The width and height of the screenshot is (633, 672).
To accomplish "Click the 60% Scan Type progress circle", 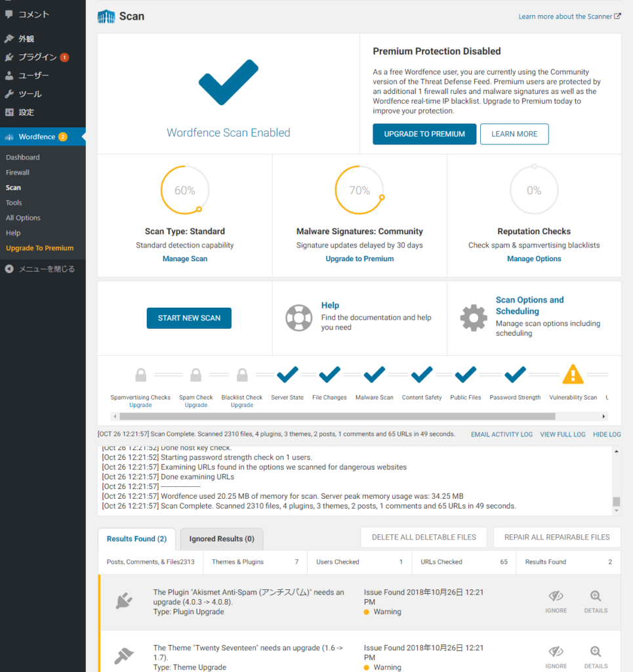I will pos(184,190).
